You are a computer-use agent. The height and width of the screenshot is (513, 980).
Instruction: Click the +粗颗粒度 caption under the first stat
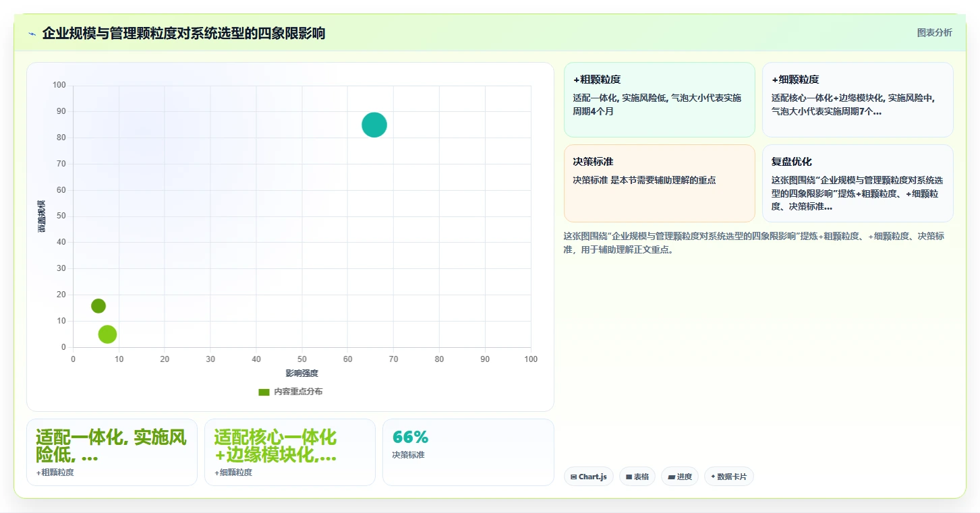pos(55,473)
